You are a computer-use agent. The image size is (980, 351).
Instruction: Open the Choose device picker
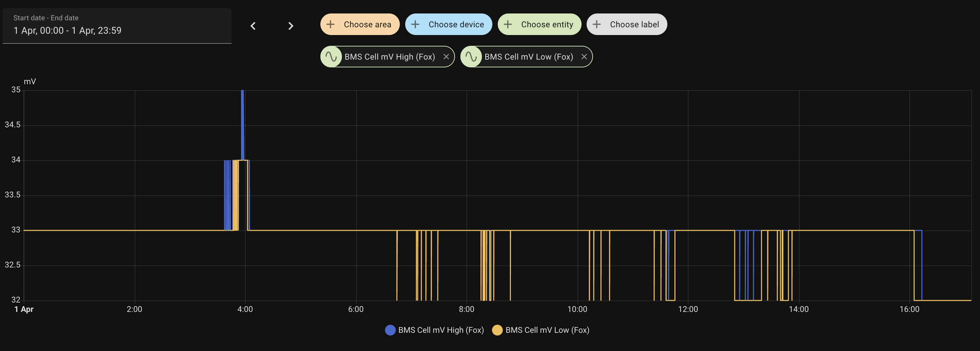[456, 24]
